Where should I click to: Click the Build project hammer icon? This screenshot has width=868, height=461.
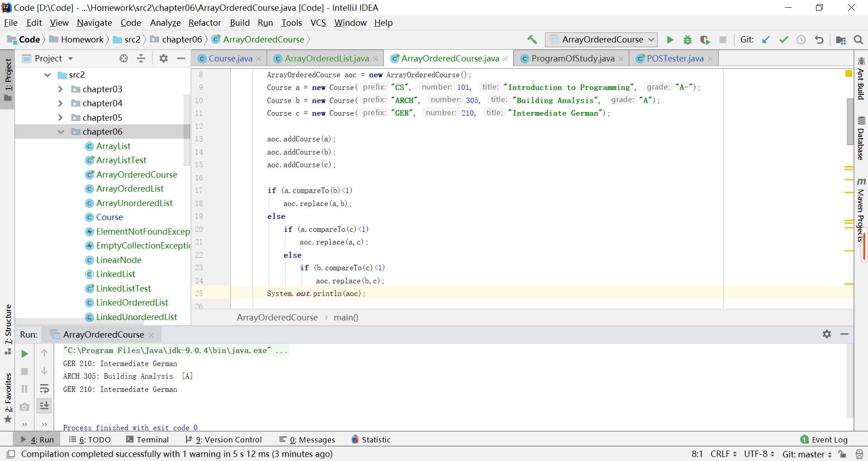[x=532, y=40]
